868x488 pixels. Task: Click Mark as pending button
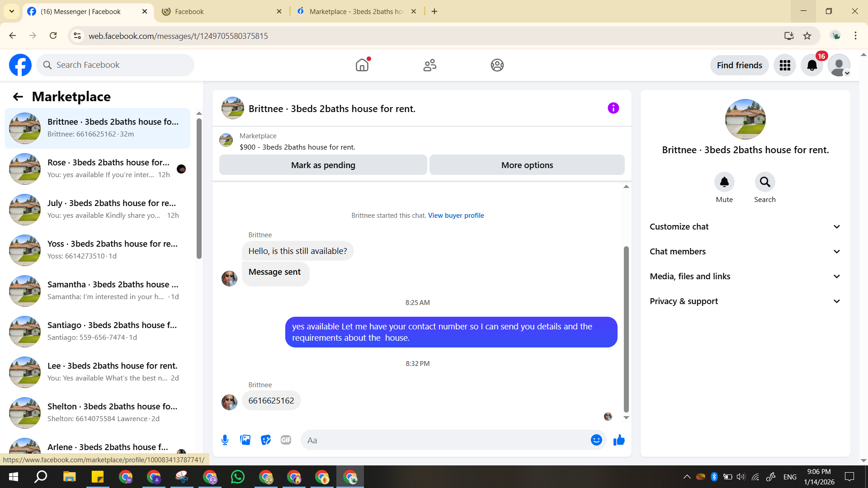323,165
